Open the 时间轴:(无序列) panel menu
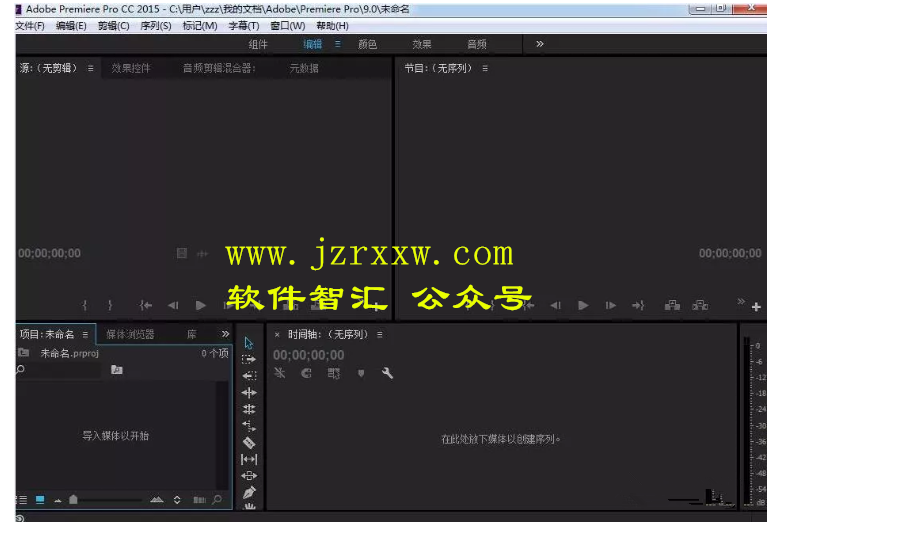The width and height of the screenshot is (920, 540). click(380, 335)
